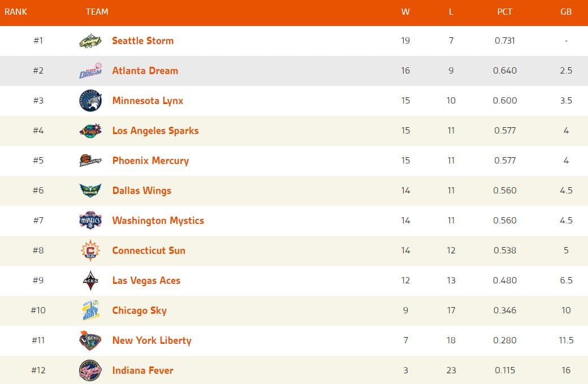This screenshot has height=384, width=588.
Task: Click the Seattle Storm team logo
Action: pos(89,41)
